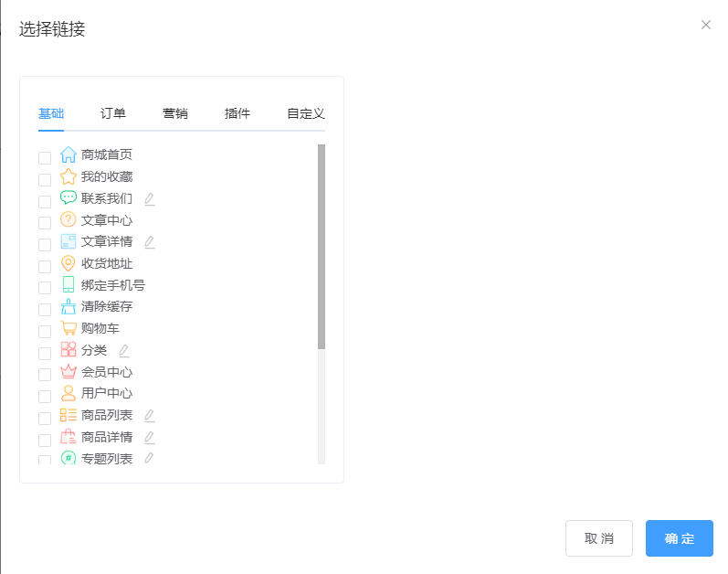728x574 pixels.
Task: Click the chat bubble icon for 联系我们
Action: (69, 197)
